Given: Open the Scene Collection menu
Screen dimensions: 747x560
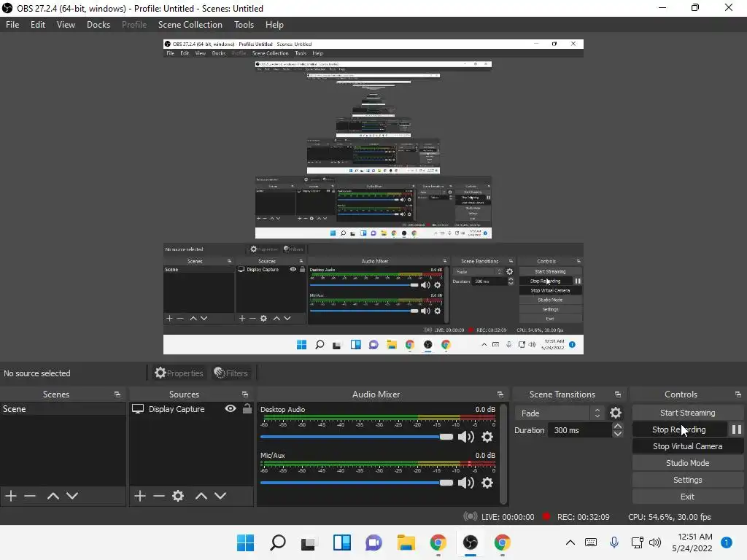Looking at the screenshot, I should (190, 25).
